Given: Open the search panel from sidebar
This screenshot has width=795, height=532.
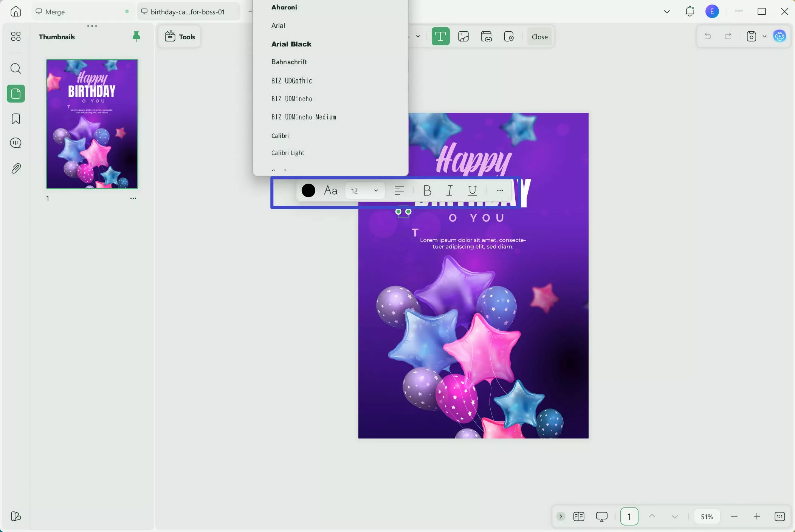Looking at the screenshot, I should point(15,68).
